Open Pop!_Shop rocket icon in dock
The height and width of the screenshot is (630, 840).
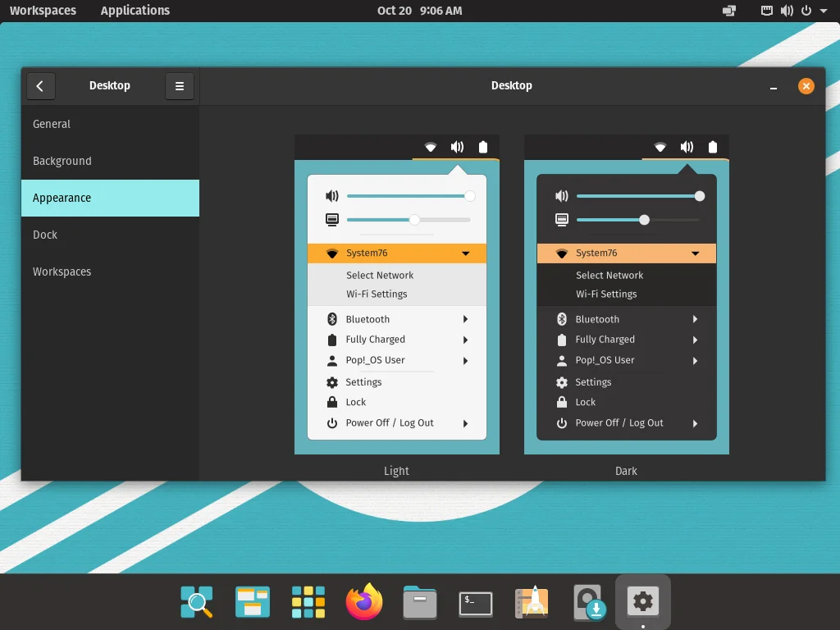point(532,603)
